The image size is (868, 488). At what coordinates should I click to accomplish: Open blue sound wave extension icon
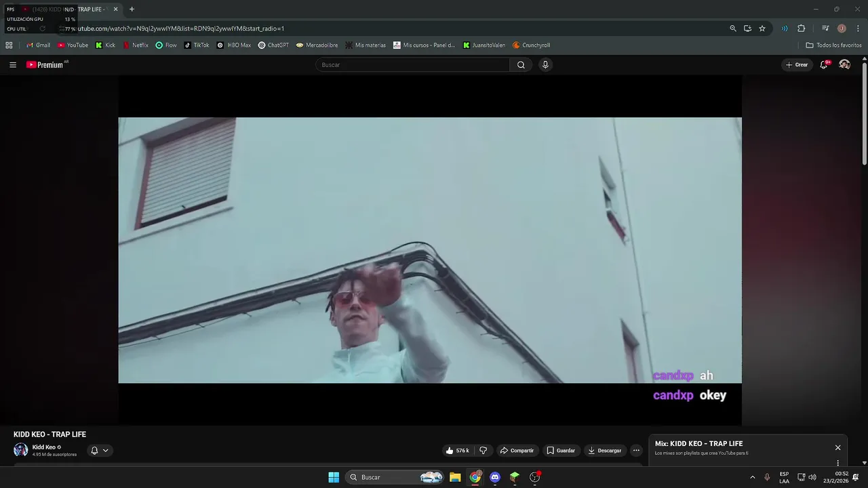pyautogui.click(x=785, y=28)
